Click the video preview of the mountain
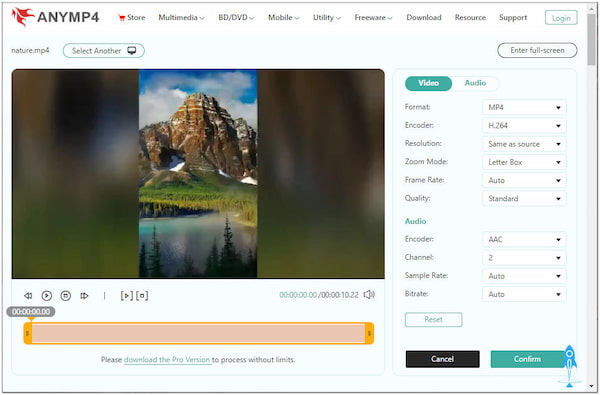 [x=198, y=174]
